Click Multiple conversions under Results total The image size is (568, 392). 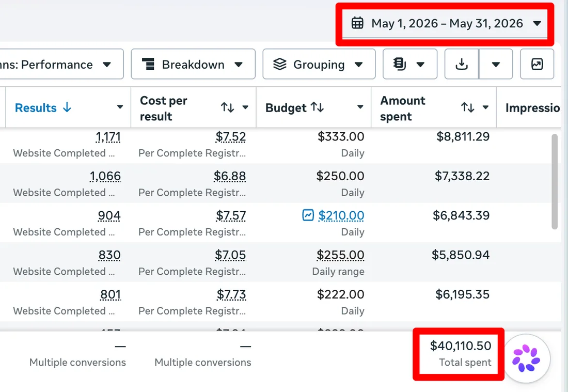point(77,363)
